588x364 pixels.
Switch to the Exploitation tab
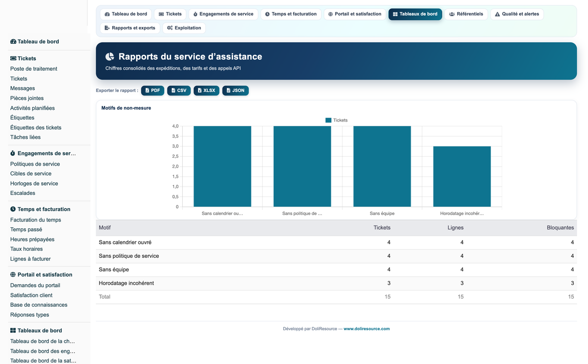[184, 28]
